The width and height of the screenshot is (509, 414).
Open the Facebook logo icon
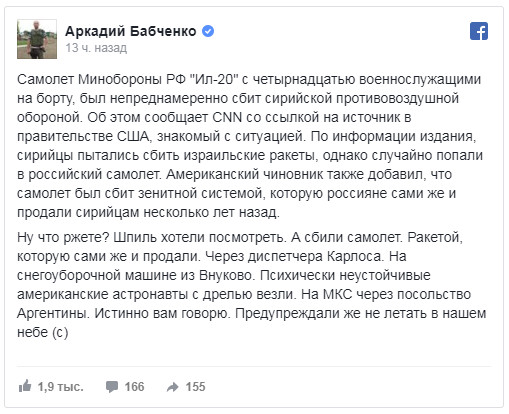click(x=479, y=31)
